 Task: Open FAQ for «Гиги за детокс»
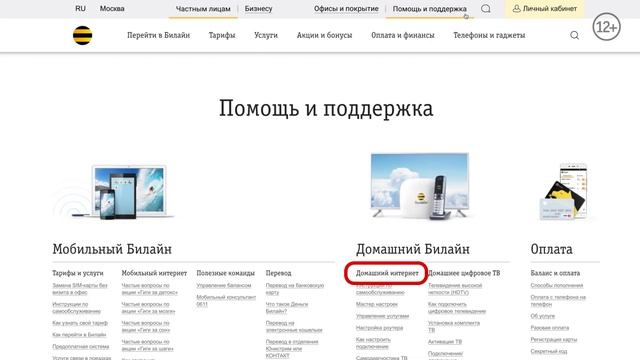point(149,289)
